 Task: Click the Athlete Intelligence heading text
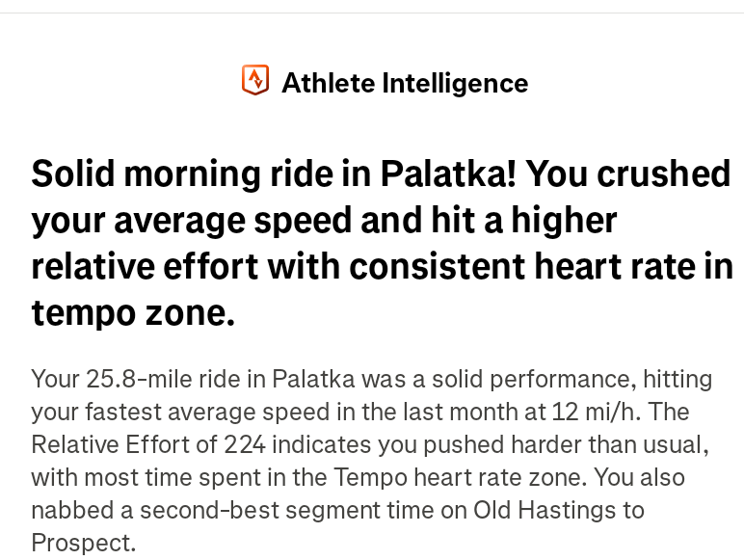tap(405, 83)
